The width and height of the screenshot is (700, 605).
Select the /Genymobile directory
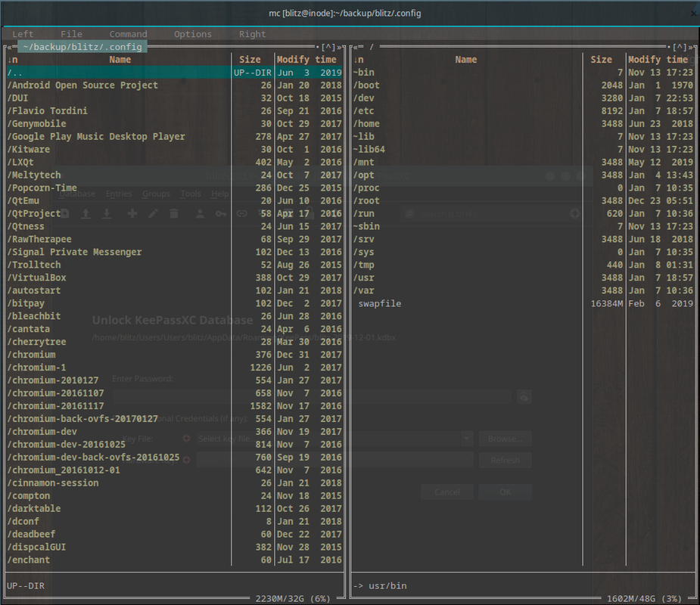(x=175, y=123)
